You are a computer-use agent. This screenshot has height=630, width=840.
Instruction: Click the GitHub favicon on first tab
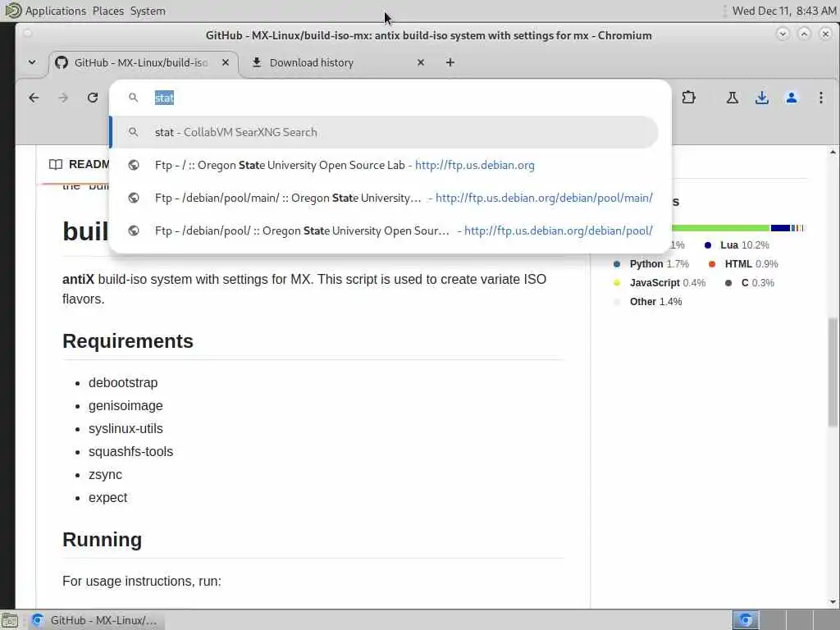tap(62, 62)
